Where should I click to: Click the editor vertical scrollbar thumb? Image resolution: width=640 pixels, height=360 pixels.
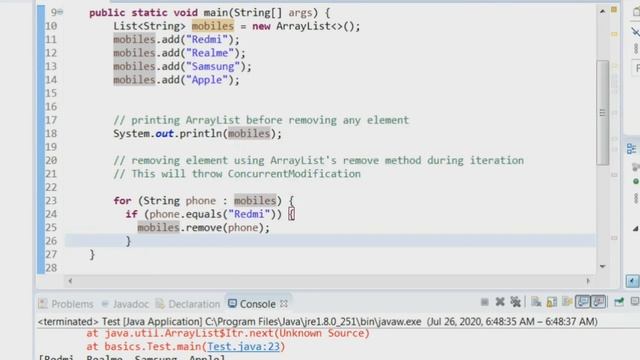[x=602, y=113]
